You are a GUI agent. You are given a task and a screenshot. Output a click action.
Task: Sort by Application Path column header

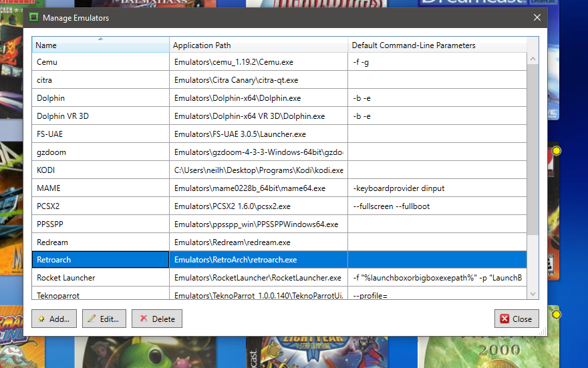coord(259,45)
